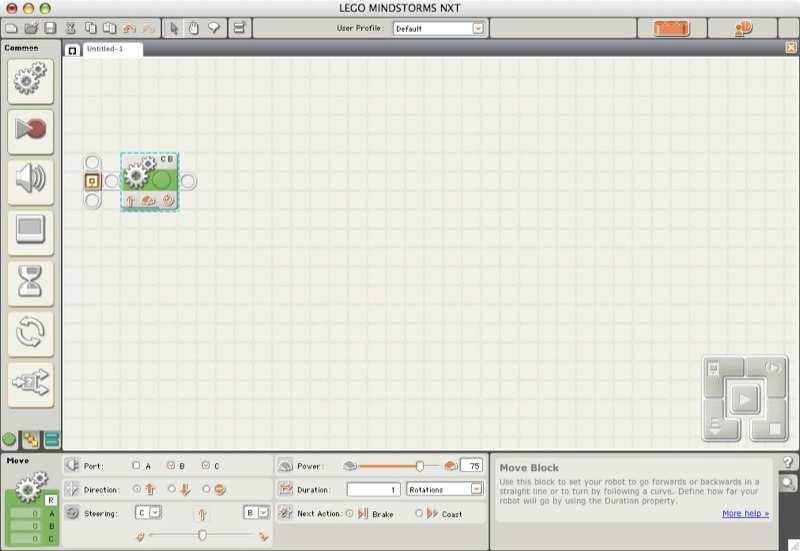Pick the Switch block icon

[x=31, y=384]
